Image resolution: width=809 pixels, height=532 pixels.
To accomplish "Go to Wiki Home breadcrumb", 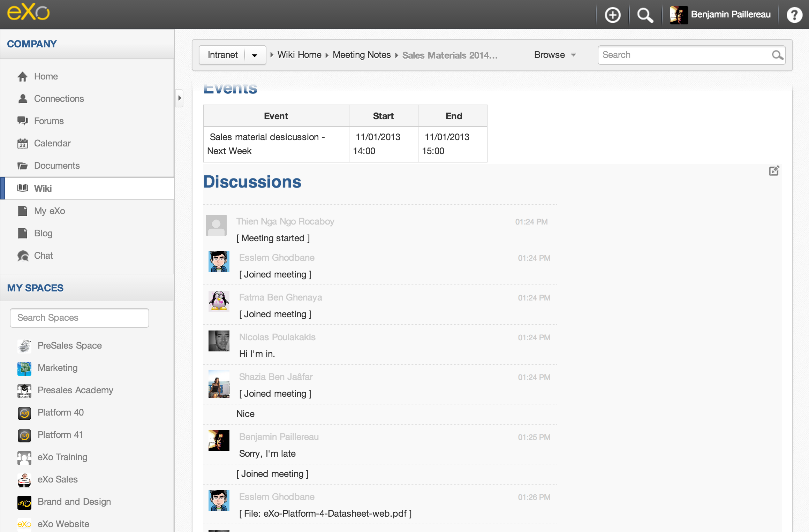I will pyautogui.click(x=300, y=55).
